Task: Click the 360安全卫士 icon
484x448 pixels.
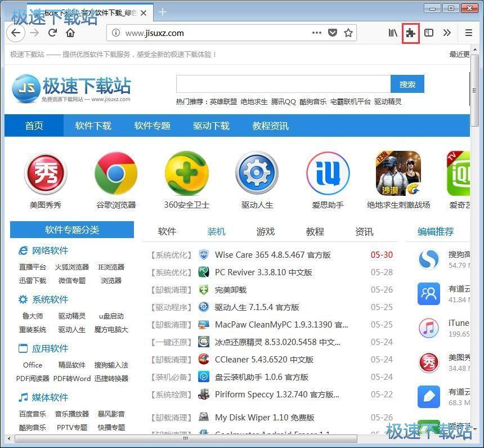Action: pos(186,173)
